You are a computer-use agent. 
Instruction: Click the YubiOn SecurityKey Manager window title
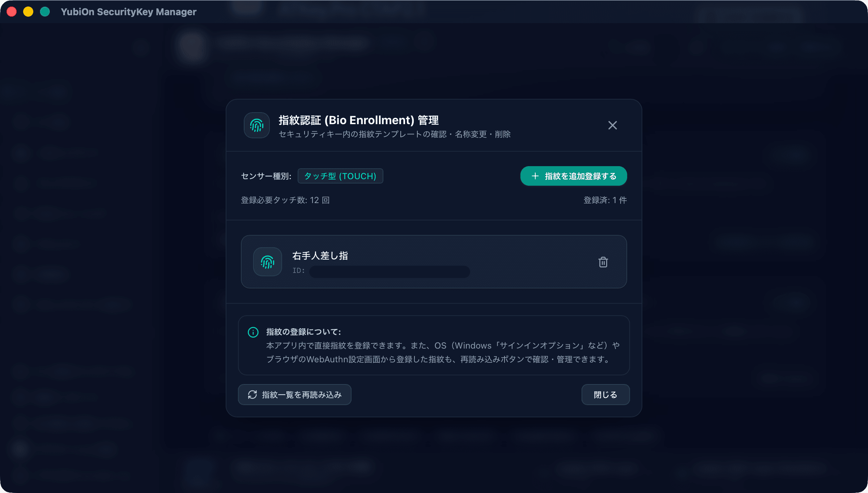pos(129,12)
